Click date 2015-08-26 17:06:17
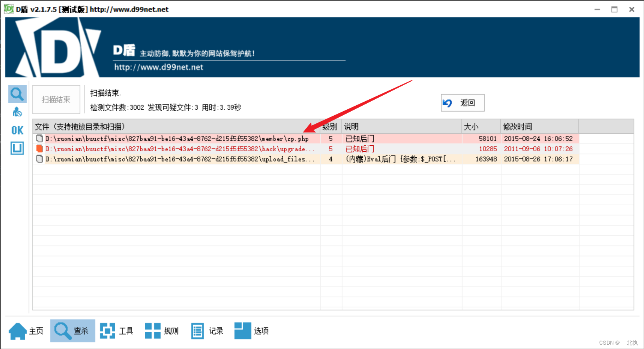Image resolution: width=644 pixels, height=349 pixels. [x=538, y=159]
